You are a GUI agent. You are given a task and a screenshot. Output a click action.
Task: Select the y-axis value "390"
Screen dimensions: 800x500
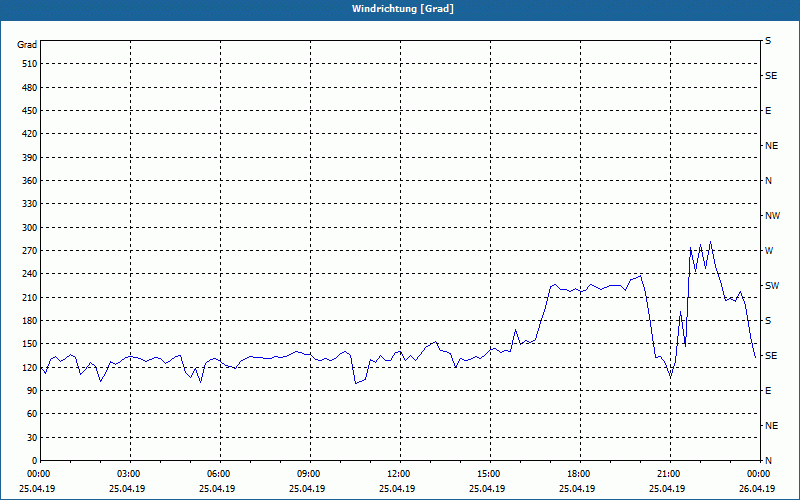pos(30,158)
